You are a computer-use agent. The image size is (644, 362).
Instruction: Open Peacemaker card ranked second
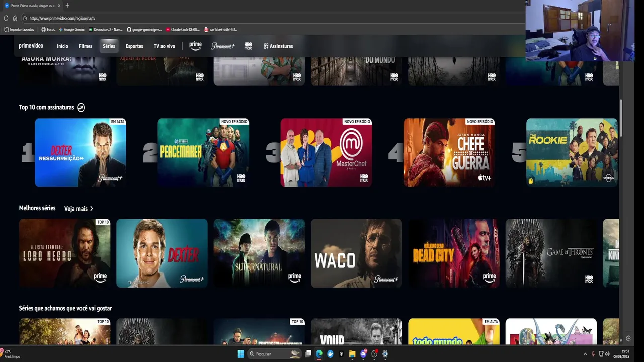[x=203, y=152]
